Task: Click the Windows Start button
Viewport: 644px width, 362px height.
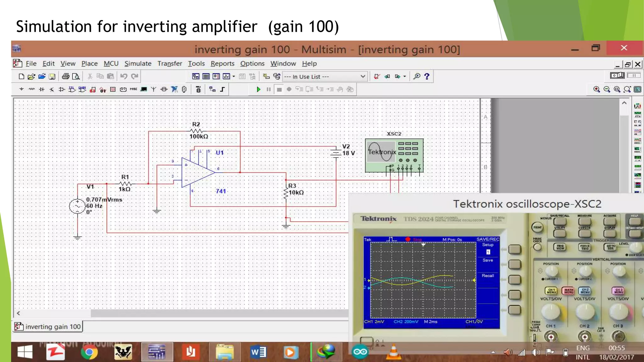Action: click(25, 352)
